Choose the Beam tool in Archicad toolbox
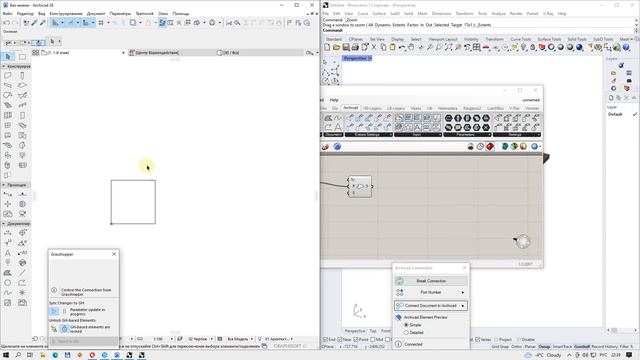The image size is (640, 360). 8,85
